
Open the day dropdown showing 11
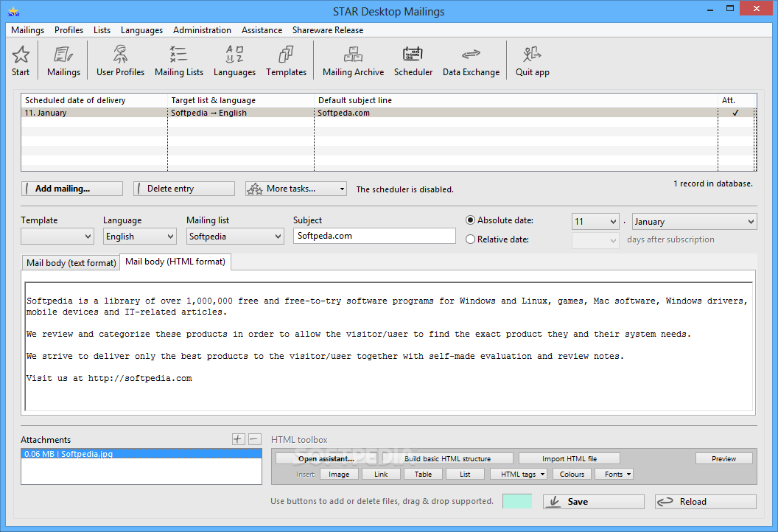[x=595, y=221]
